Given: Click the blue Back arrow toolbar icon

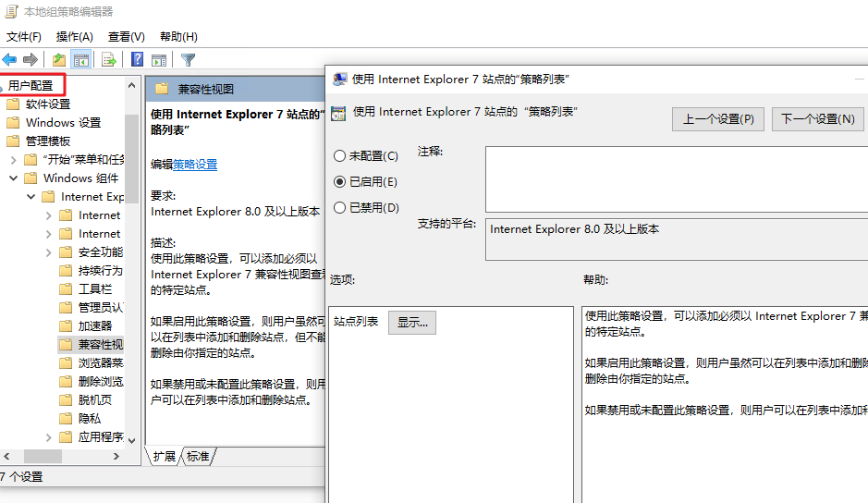Looking at the screenshot, I should pyautogui.click(x=9, y=59).
